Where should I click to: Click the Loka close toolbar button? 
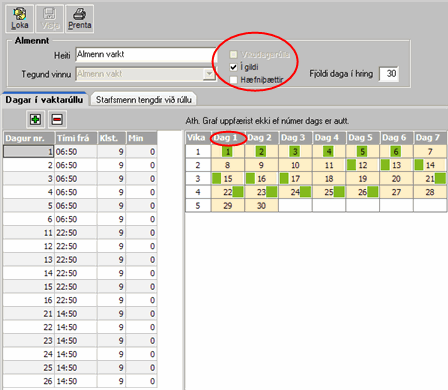(20, 19)
